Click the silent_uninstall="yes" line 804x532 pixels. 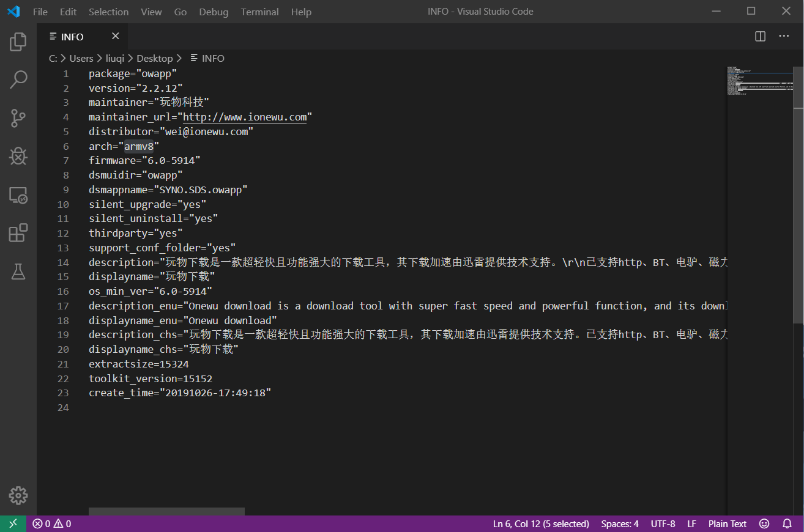154,218
